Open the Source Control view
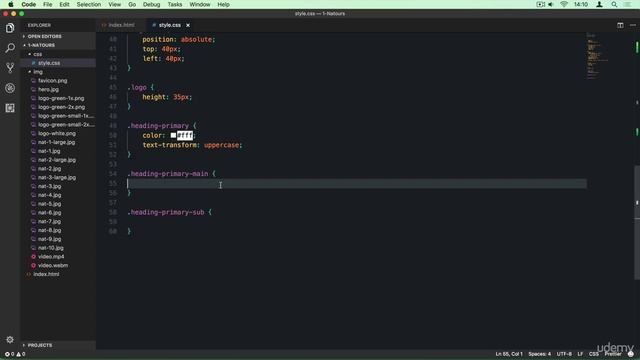This screenshot has width=640, height=360. (10, 68)
